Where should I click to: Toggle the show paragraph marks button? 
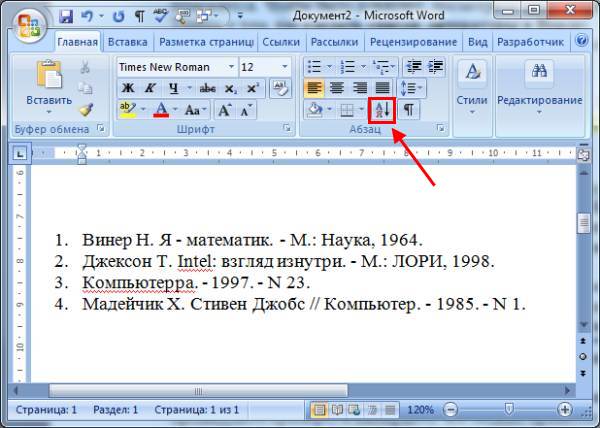point(410,110)
